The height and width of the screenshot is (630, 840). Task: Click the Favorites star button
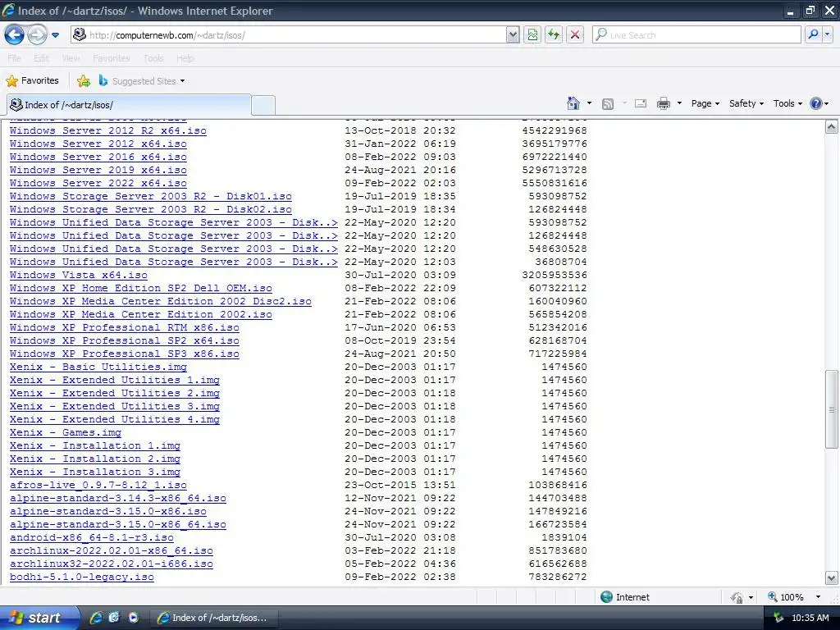pos(32,81)
